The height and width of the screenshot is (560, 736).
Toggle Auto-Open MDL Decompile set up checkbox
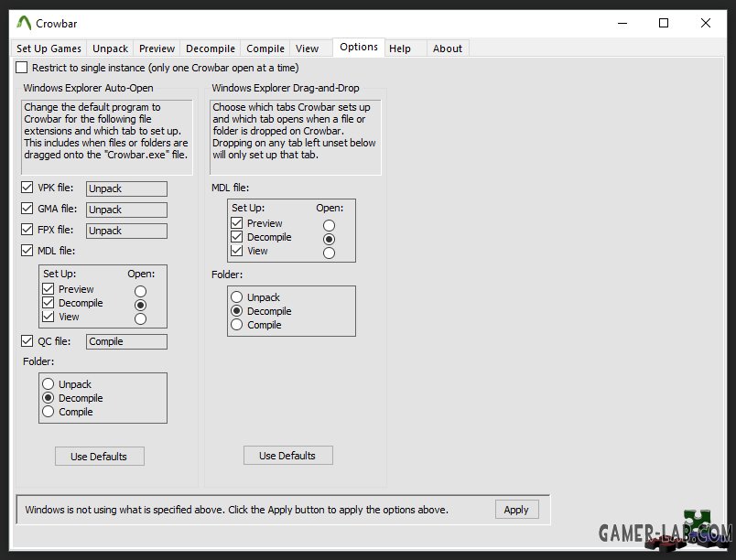(48, 303)
